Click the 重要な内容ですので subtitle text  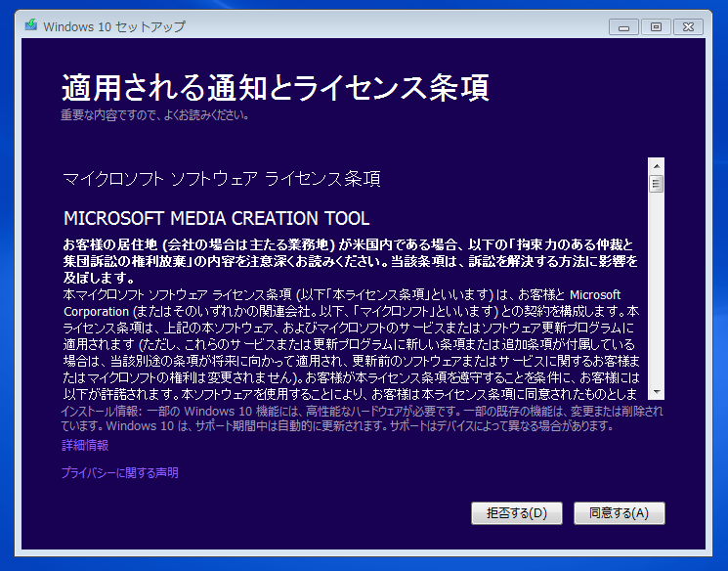click(x=154, y=115)
